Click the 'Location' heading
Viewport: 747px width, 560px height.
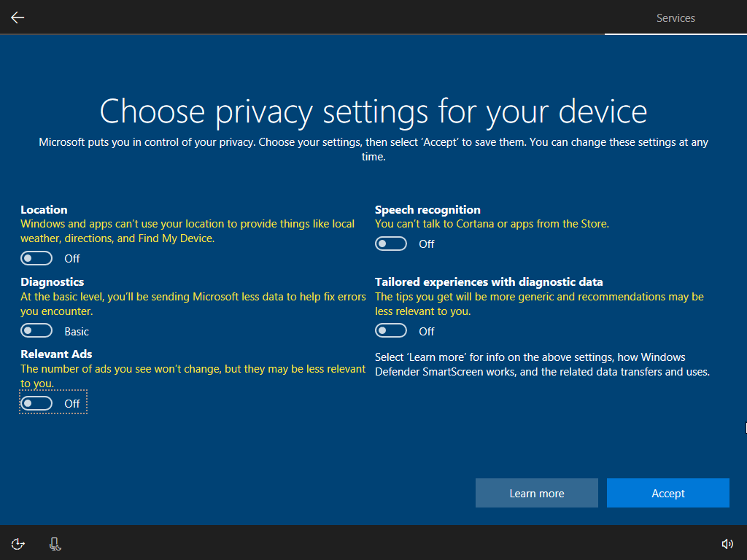(44, 209)
